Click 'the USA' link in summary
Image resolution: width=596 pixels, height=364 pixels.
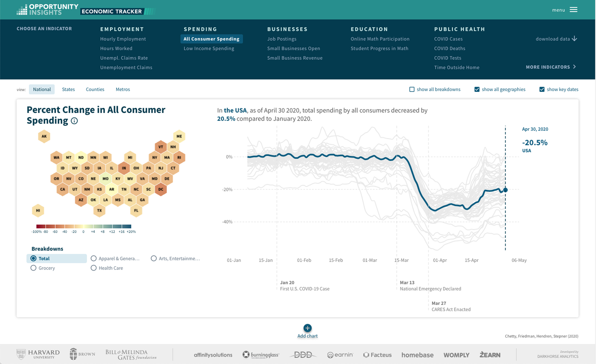(x=235, y=111)
